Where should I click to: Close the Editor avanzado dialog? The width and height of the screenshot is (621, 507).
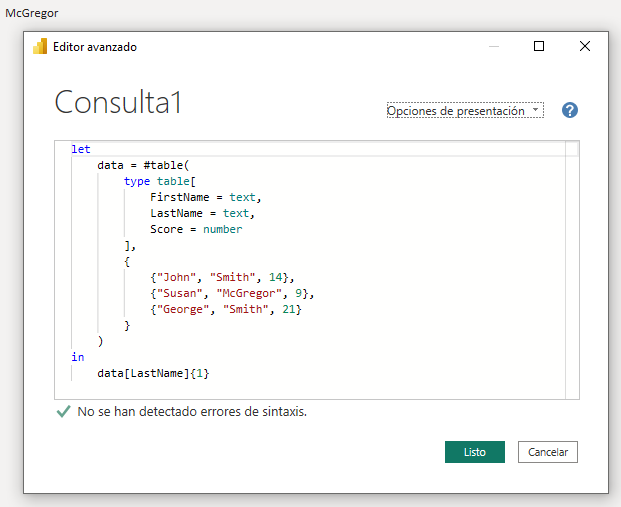pyautogui.click(x=584, y=46)
